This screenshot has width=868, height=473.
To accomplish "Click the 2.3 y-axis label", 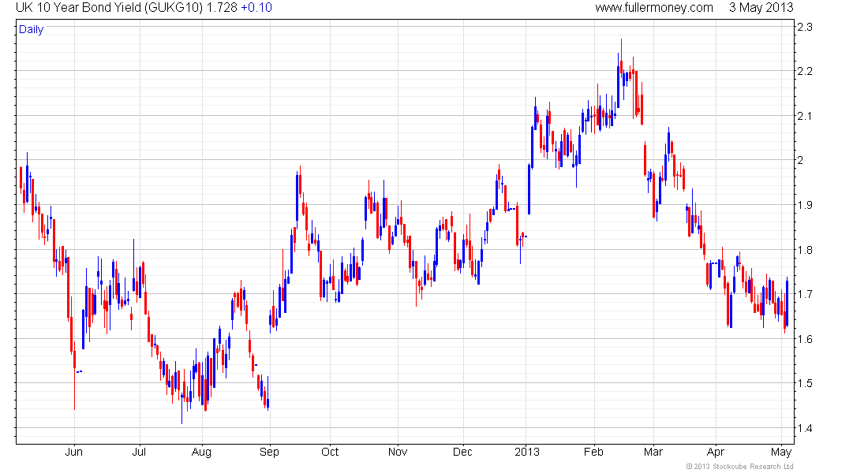I will (804, 27).
